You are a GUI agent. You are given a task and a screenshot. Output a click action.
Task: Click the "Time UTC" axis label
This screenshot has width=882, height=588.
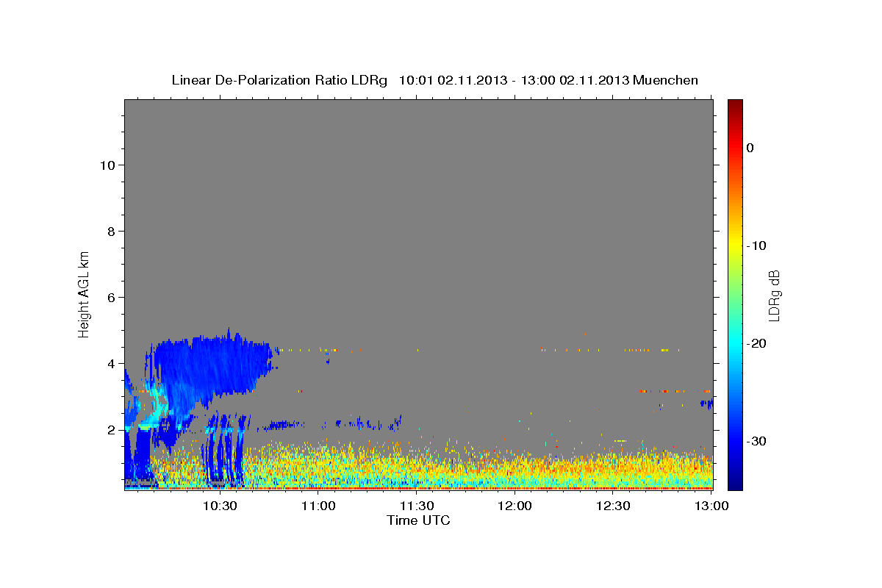coord(418,520)
